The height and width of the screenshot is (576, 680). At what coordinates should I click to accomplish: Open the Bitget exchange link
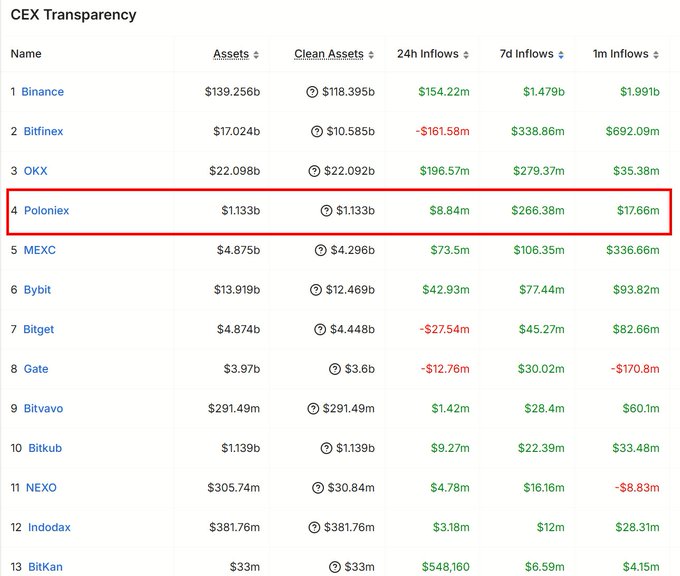(39, 330)
